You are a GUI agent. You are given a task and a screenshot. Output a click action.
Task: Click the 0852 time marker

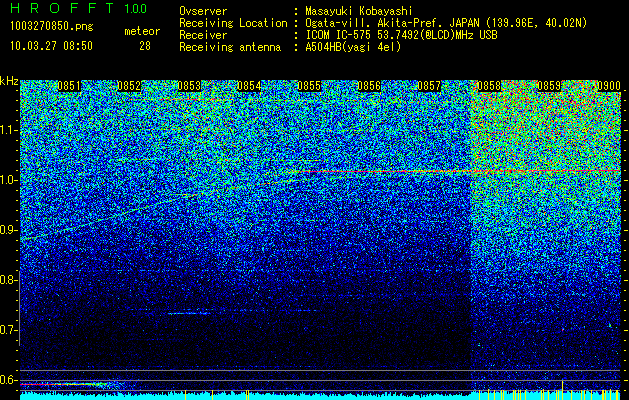129,86
